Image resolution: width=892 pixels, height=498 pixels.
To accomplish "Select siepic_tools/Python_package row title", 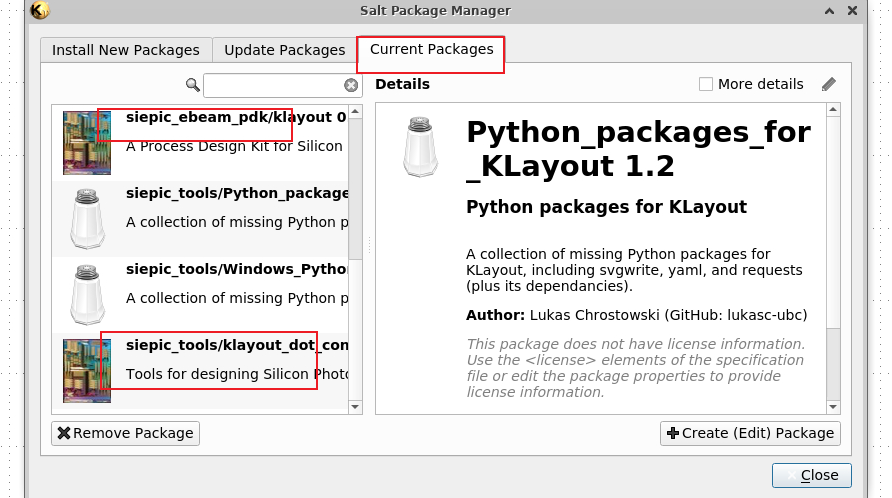I will [237, 194].
